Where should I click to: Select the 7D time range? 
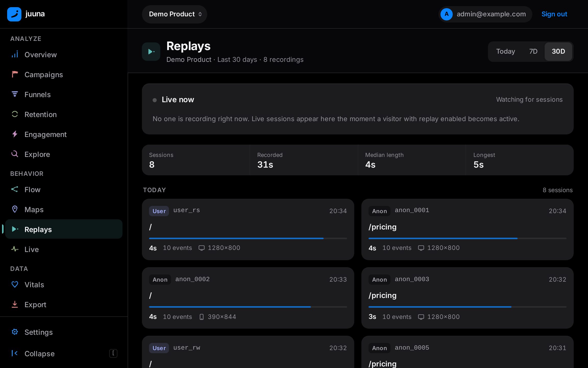[x=533, y=51]
